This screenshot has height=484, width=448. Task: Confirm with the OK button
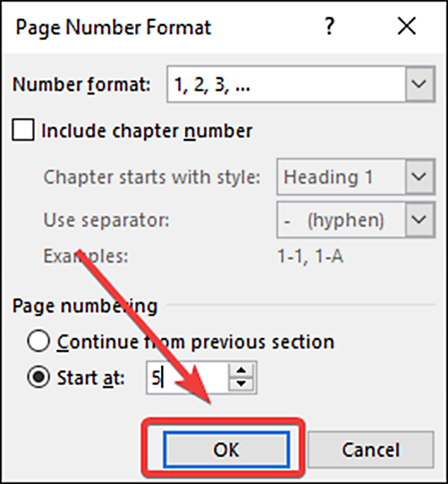pyautogui.click(x=226, y=449)
